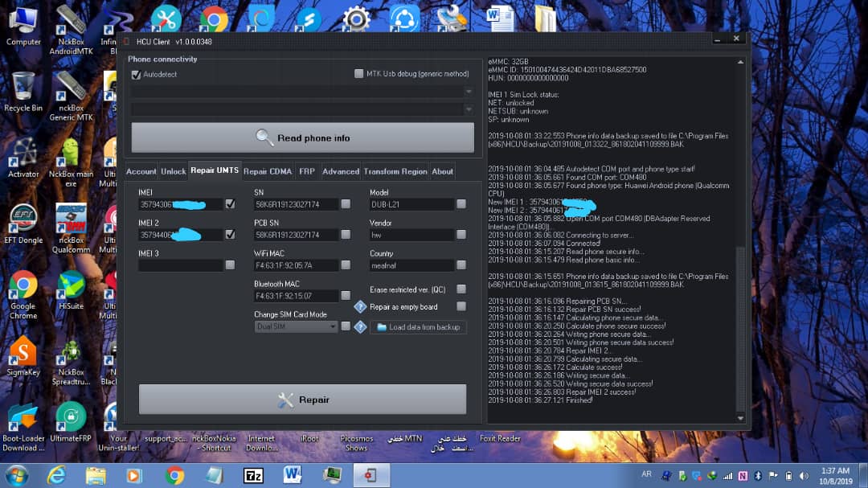Open Internet Explorer in taskbar
This screenshot has height=488, width=868.
pyautogui.click(x=56, y=475)
